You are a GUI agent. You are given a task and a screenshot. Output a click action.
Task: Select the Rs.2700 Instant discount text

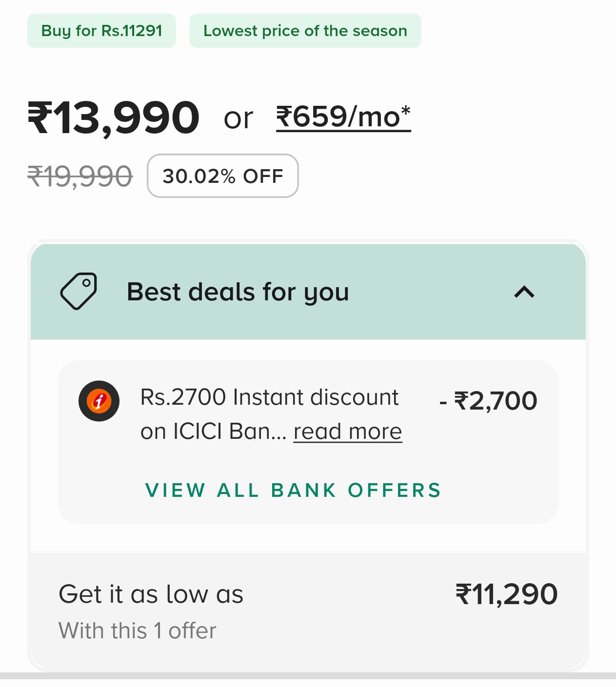269,397
